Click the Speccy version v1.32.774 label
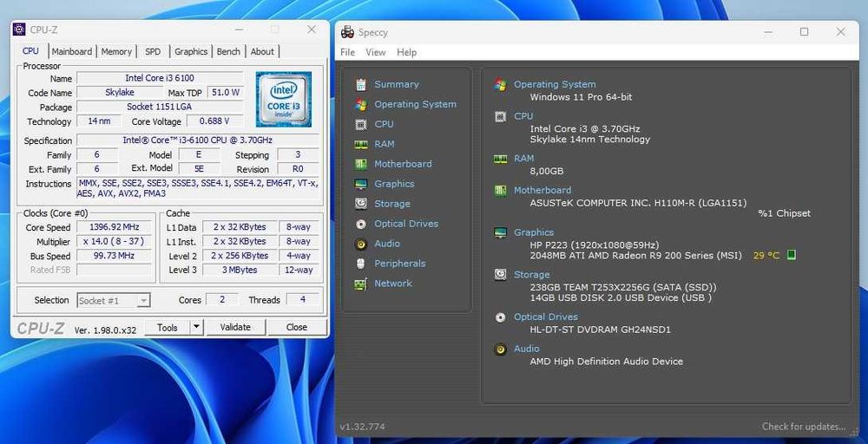 coord(362,427)
